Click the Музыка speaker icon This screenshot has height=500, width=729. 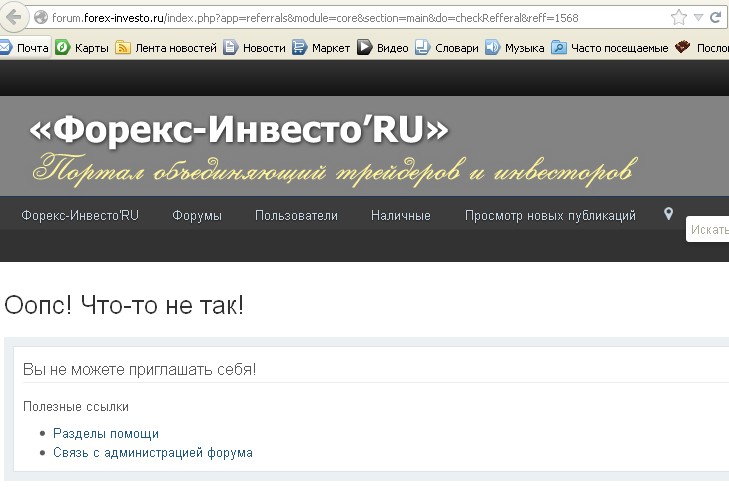pyautogui.click(x=492, y=47)
